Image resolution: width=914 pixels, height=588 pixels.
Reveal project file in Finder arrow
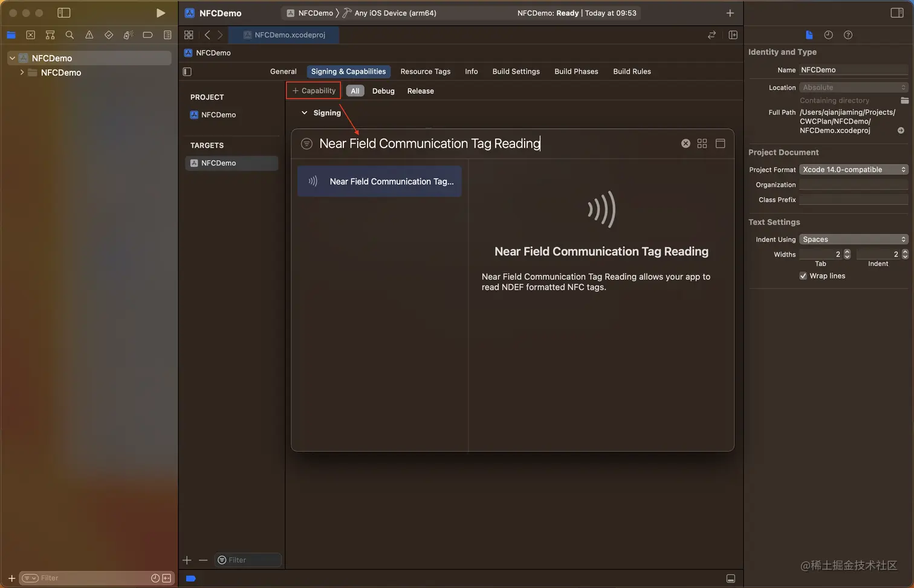(x=901, y=131)
